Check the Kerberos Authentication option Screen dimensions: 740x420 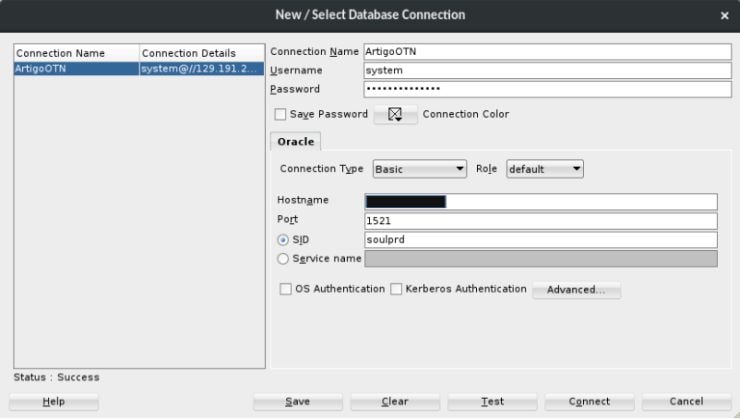(396, 289)
